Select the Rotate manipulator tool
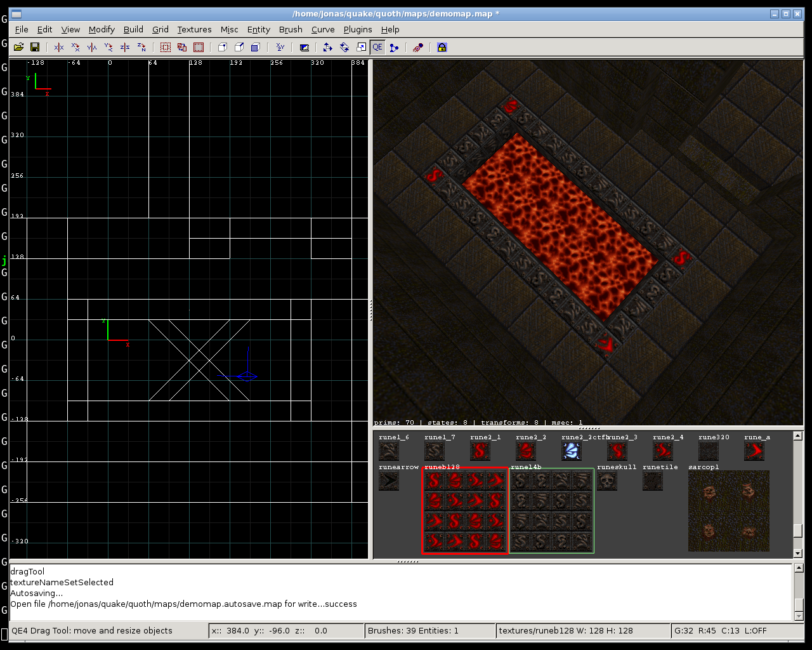 tap(344, 47)
